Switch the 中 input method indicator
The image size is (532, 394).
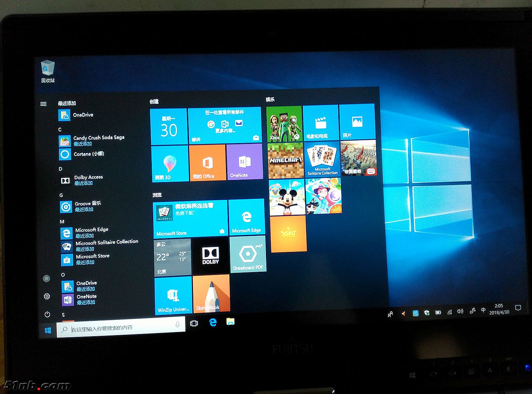point(483,310)
